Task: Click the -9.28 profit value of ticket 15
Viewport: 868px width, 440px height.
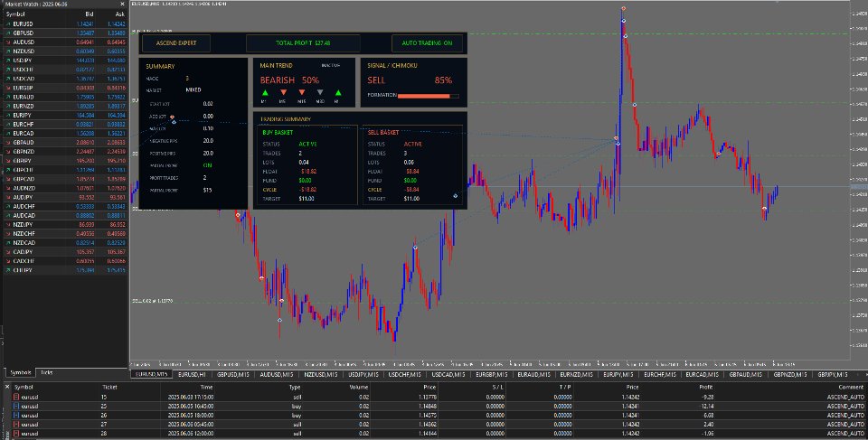Action: click(x=707, y=398)
